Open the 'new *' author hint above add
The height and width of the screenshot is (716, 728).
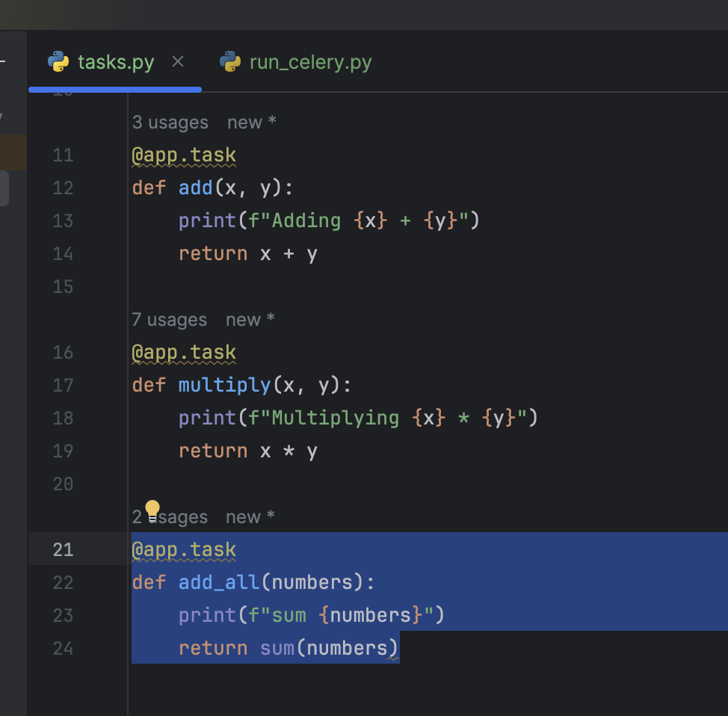[x=252, y=123]
